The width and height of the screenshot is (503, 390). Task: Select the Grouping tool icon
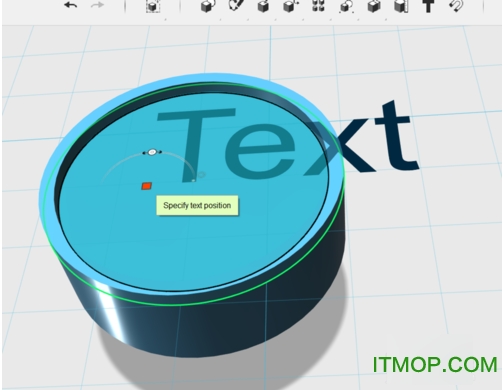point(347,6)
